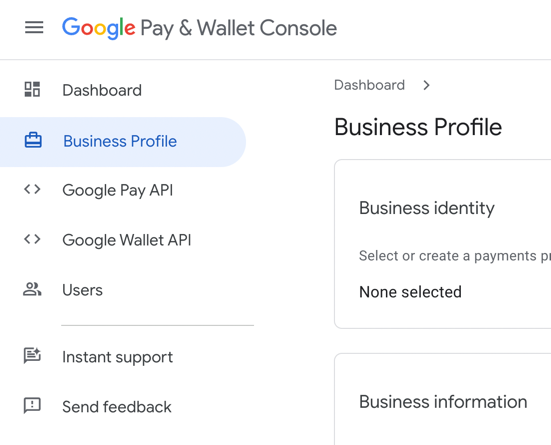
Task: Click the Send feedback icon
Action: tap(32, 406)
